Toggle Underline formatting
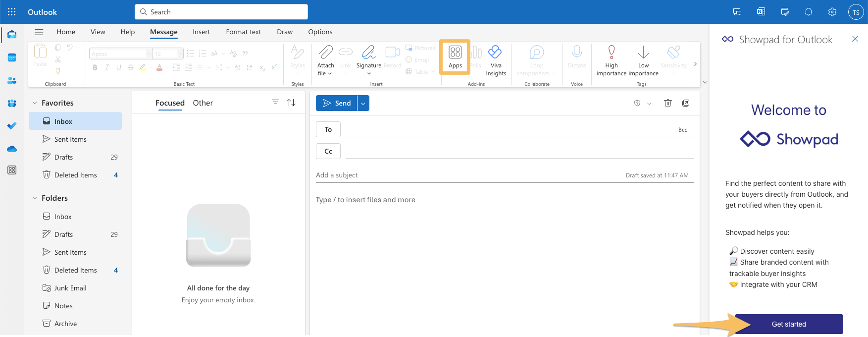Viewport: 868px width, 337px height. tap(119, 67)
